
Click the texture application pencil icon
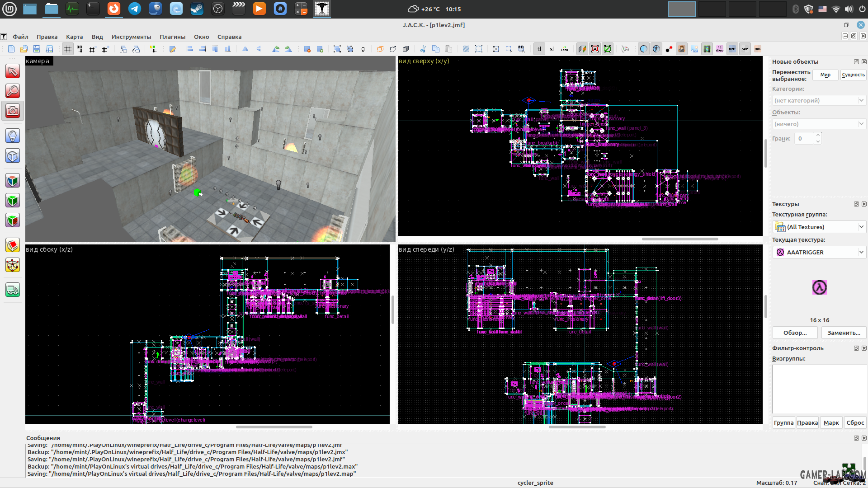click(x=173, y=49)
